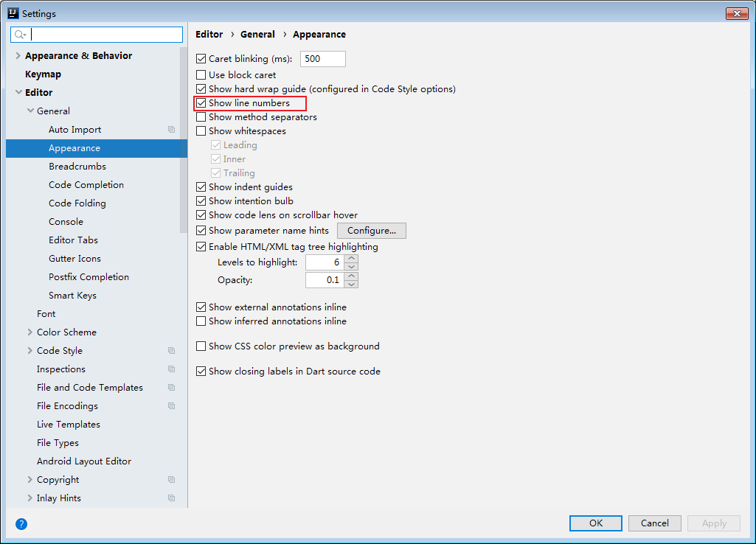The height and width of the screenshot is (544, 756).
Task: Open Keymap settings
Action: click(43, 74)
